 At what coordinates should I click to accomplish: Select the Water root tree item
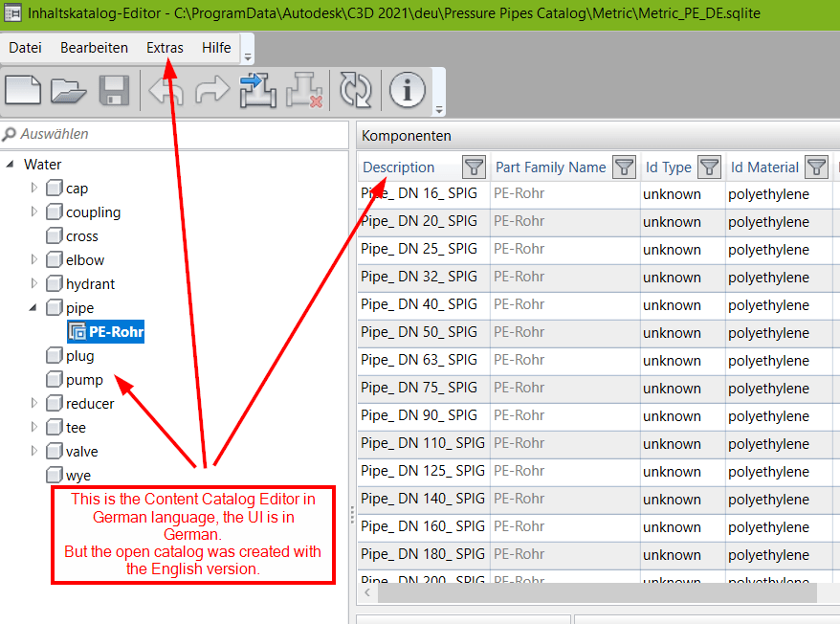point(42,164)
